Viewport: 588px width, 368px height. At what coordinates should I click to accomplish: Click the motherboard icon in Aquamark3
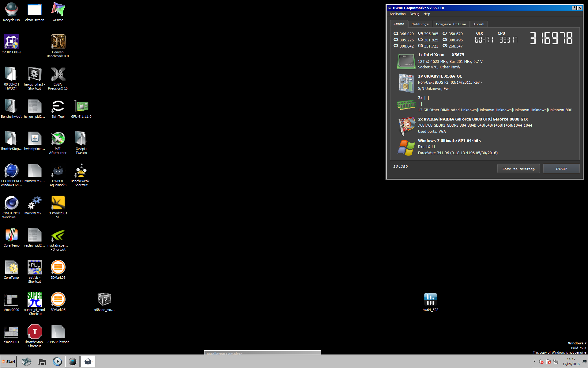pos(406,83)
